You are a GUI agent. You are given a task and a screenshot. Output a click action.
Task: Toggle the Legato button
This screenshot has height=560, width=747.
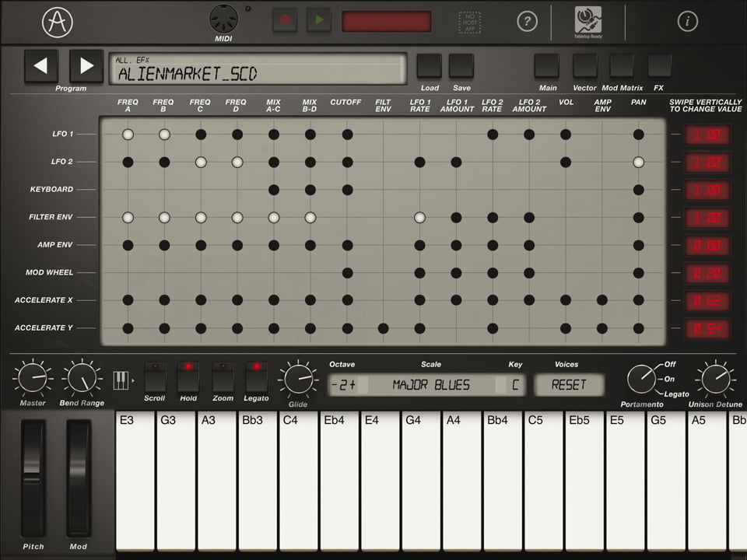tap(257, 377)
